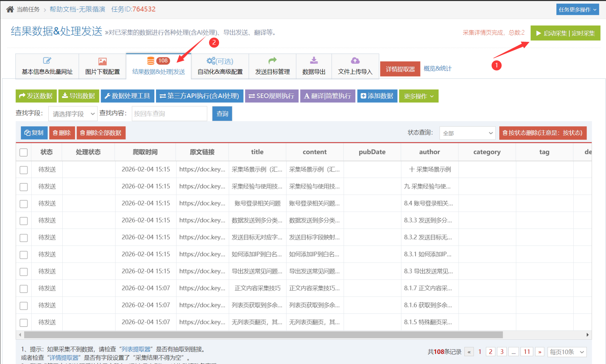Open 自动化&高级配置 gears icon tab
The image size is (606, 364).
point(220,66)
